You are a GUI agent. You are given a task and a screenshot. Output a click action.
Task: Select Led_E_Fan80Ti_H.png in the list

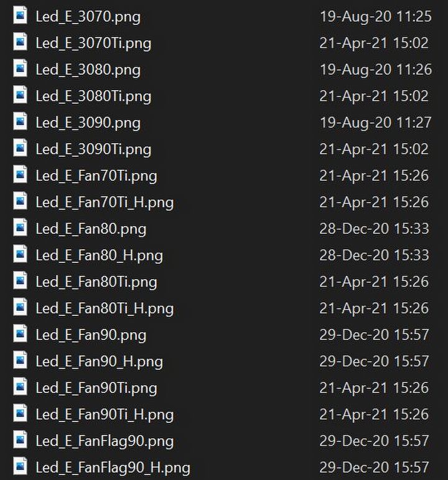coord(105,309)
